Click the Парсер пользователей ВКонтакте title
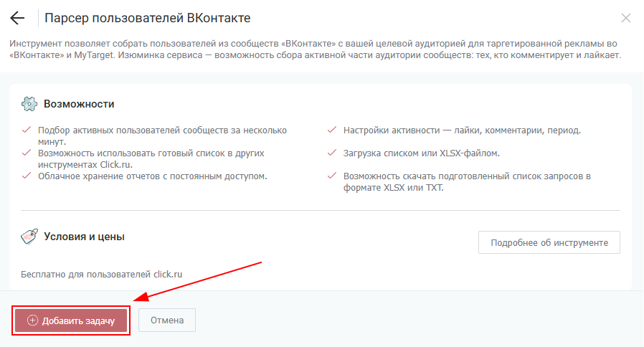 point(148,18)
